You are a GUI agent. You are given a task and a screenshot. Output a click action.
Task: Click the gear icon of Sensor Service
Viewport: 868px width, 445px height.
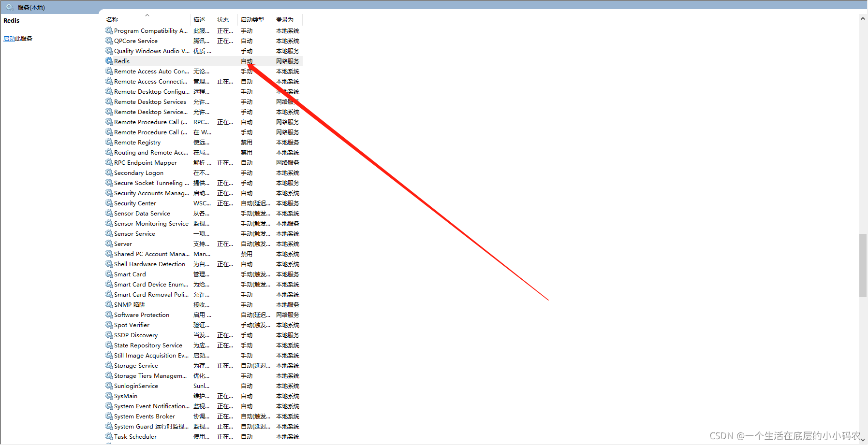109,233
